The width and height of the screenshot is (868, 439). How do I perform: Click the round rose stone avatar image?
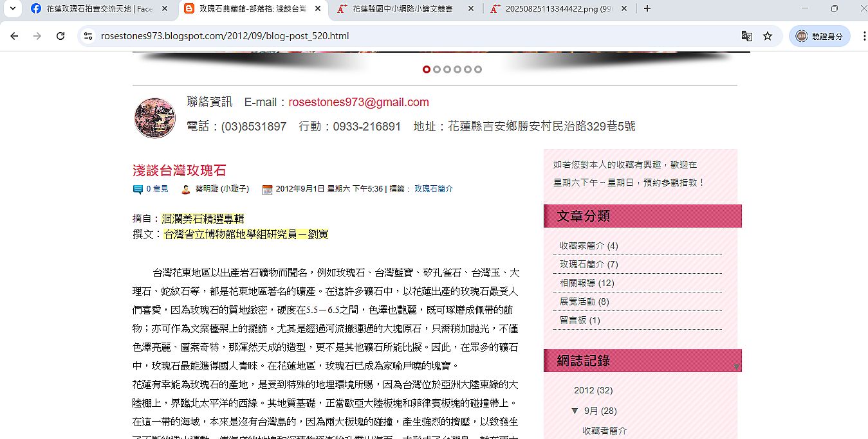(154, 118)
